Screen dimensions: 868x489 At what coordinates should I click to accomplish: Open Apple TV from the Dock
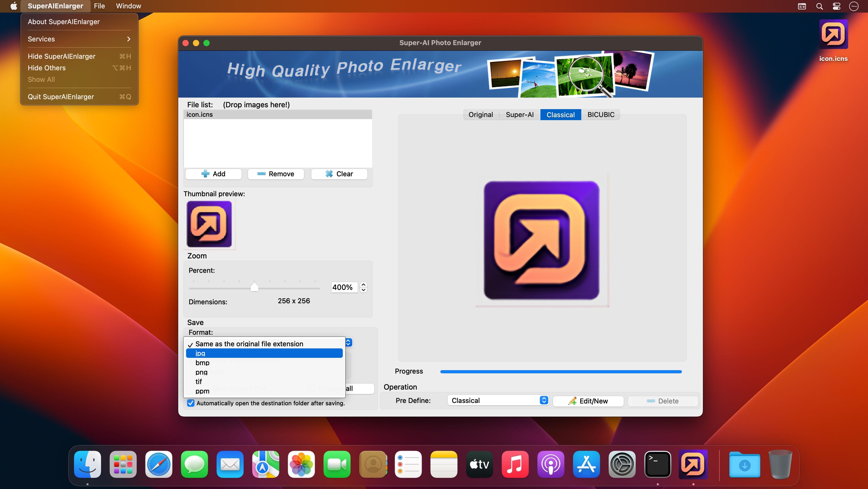click(x=480, y=464)
